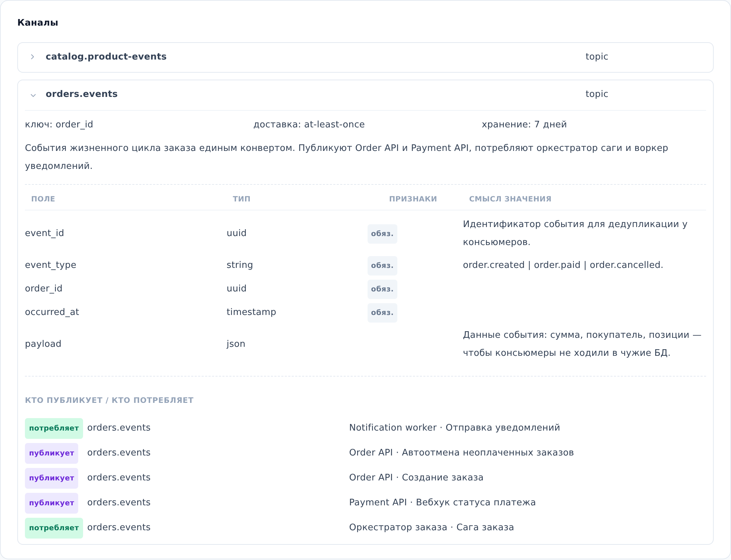Open the catalog.product-events channel title
The height and width of the screenshot is (560, 731).
click(x=106, y=56)
